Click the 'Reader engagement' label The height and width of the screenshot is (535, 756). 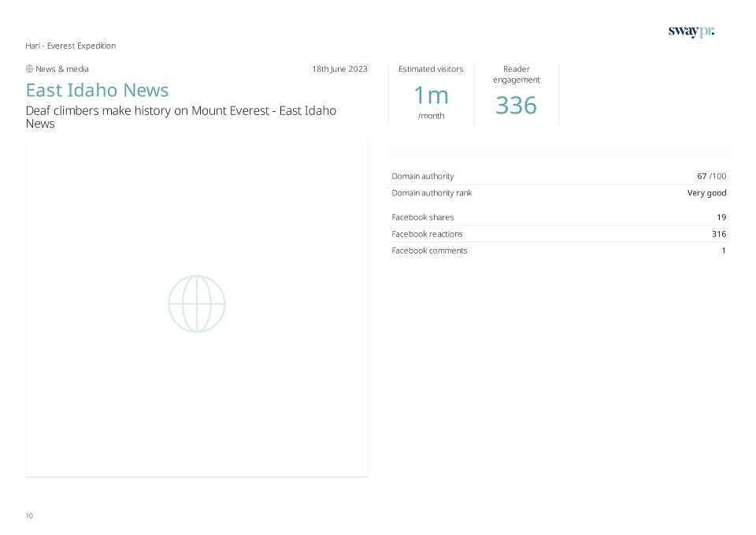(517, 74)
